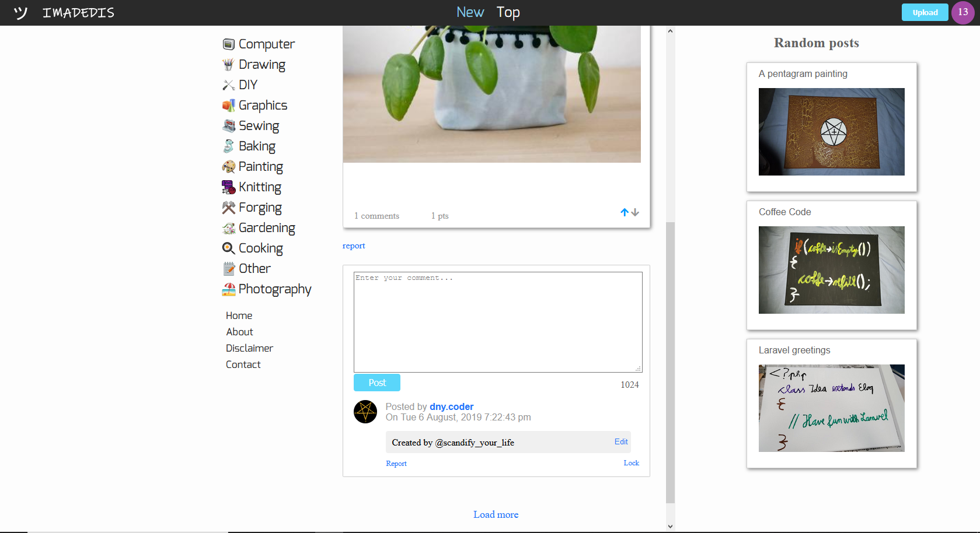This screenshot has width=980, height=533.
Task: Edit the comment by dny.coder
Action: tap(621, 441)
